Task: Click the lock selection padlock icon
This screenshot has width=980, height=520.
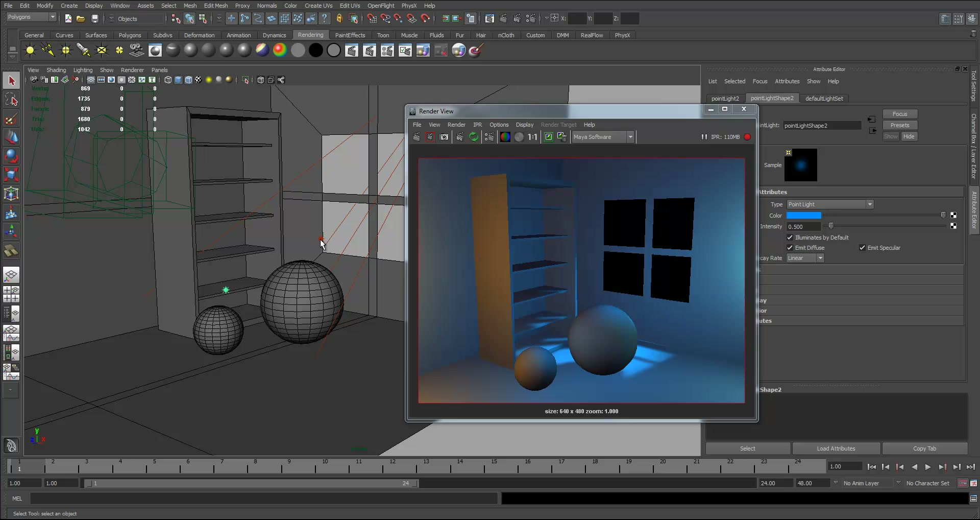Action: click(x=339, y=18)
